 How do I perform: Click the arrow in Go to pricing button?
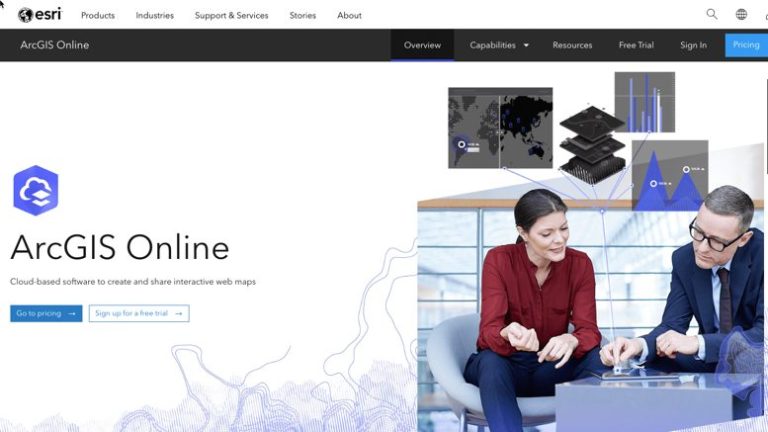72,313
